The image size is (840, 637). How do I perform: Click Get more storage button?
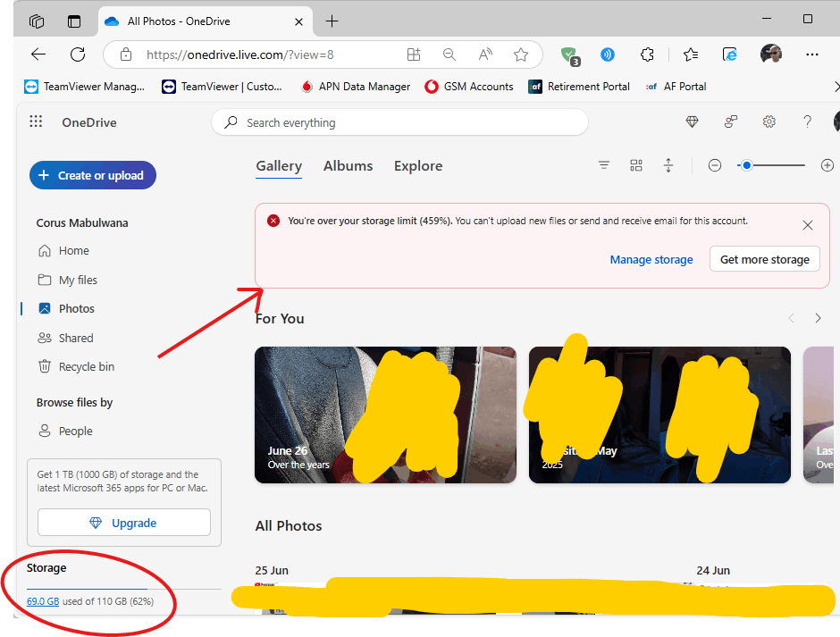coord(764,259)
